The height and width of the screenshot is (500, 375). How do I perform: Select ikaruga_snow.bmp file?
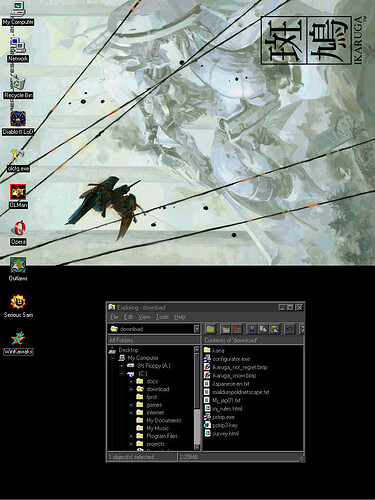230,375
